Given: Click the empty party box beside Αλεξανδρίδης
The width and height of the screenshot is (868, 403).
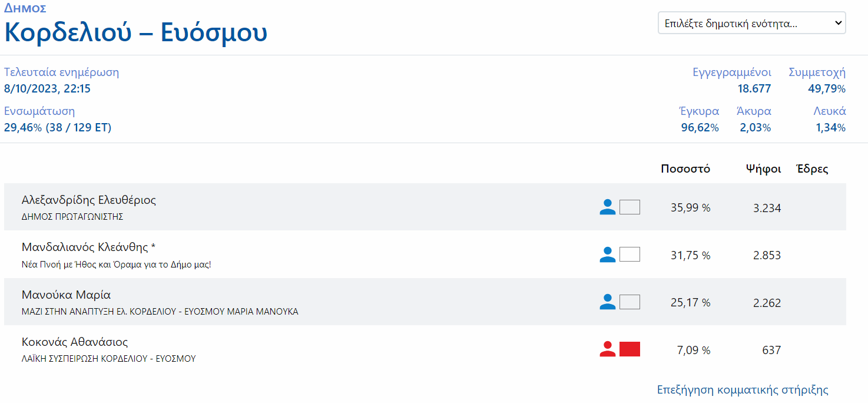Looking at the screenshot, I should coord(630,207).
